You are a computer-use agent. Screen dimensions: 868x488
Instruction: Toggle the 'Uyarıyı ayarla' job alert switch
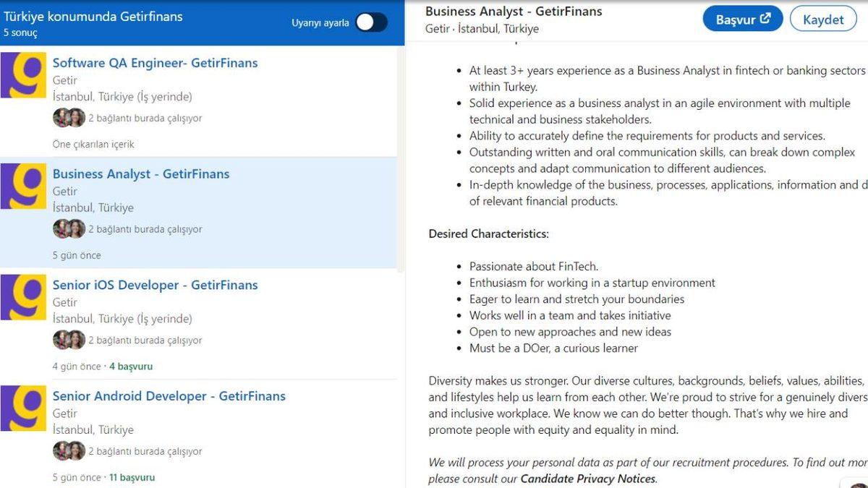pyautogui.click(x=371, y=22)
